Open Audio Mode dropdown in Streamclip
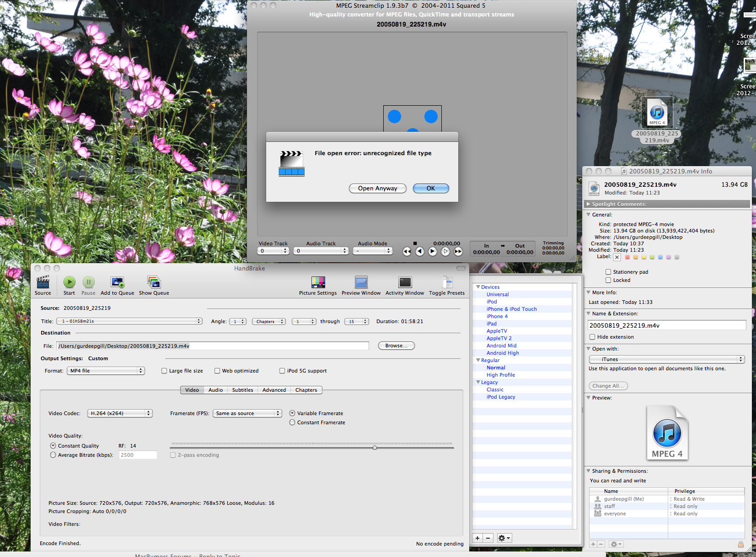Viewport: 756px width, 557px height. click(x=373, y=251)
